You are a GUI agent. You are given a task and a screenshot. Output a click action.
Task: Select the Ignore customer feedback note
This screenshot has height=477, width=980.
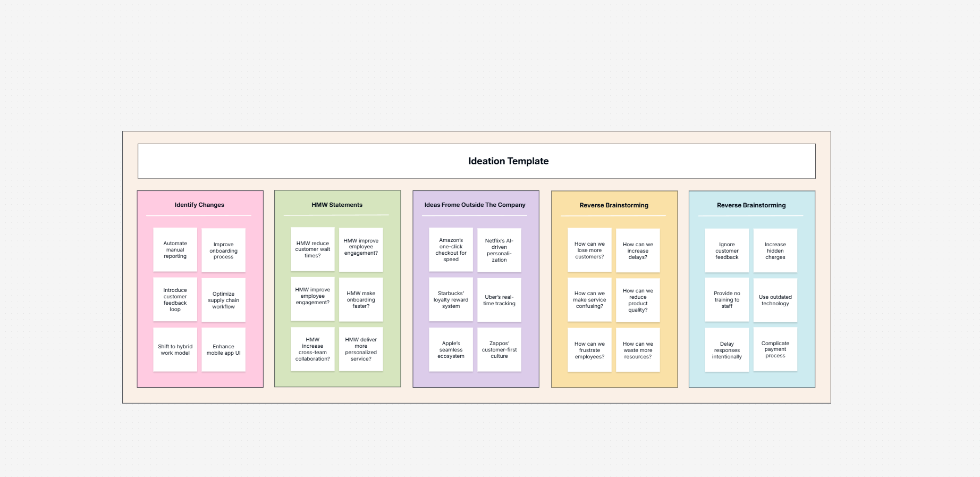pos(726,250)
